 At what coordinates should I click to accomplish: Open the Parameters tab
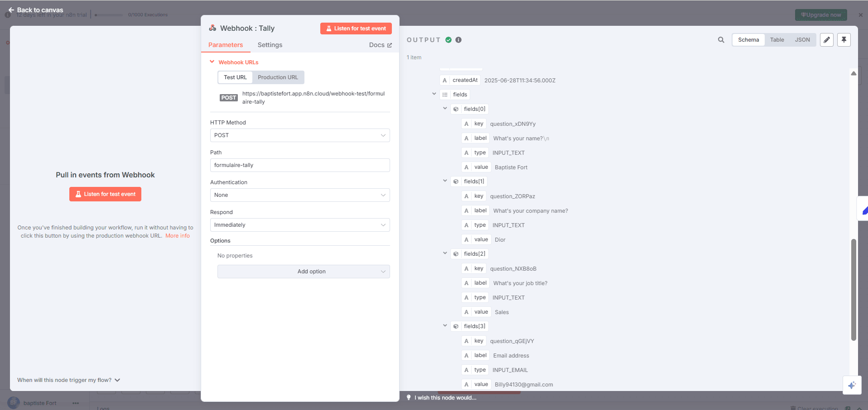click(226, 45)
